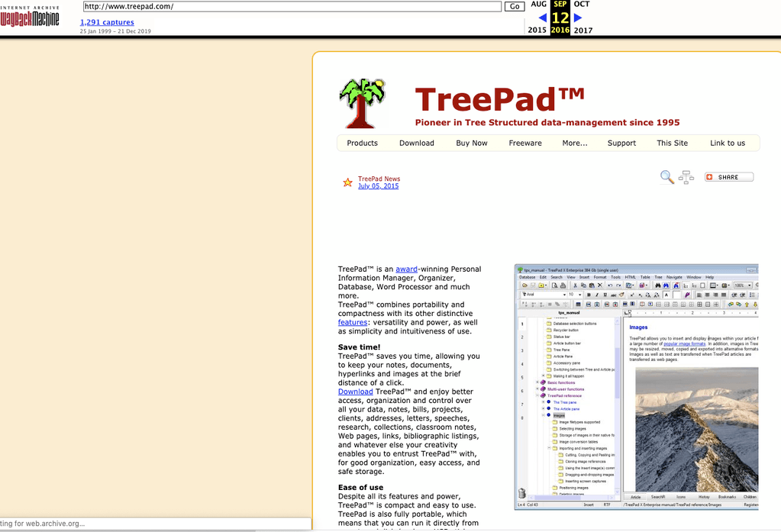
Task: Click the Pioneer in Tree Structured data-management tagline
Action: pos(547,123)
